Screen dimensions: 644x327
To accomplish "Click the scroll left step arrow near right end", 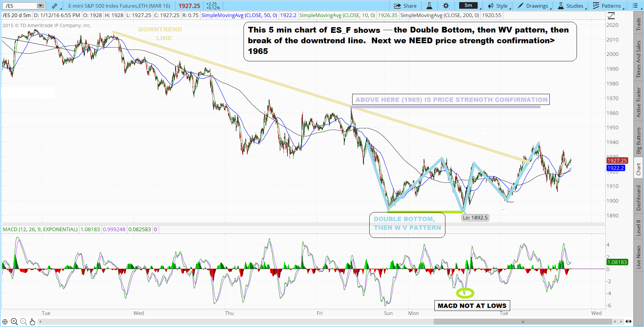I will (x=615, y=322).
